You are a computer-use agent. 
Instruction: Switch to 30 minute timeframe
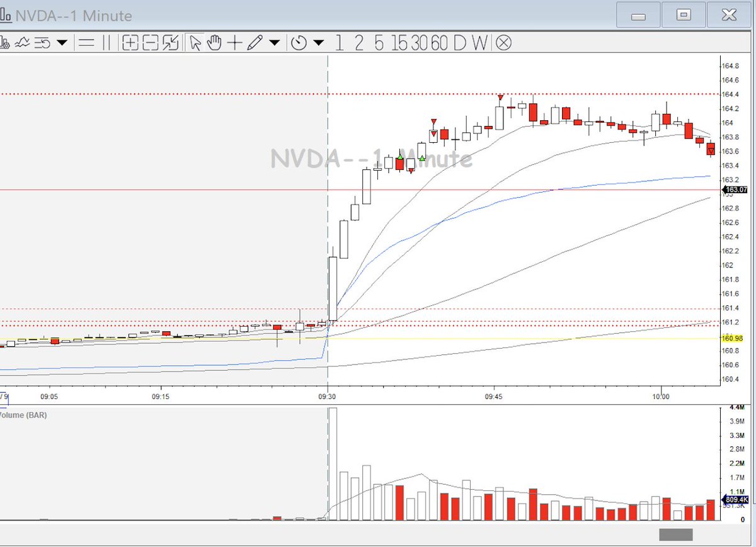point(418,43)
